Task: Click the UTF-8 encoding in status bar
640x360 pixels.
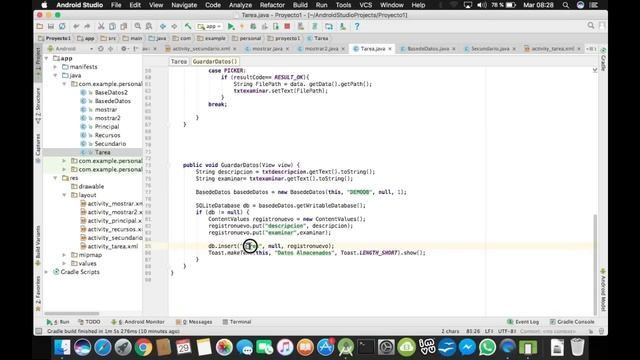Action: 507,331
